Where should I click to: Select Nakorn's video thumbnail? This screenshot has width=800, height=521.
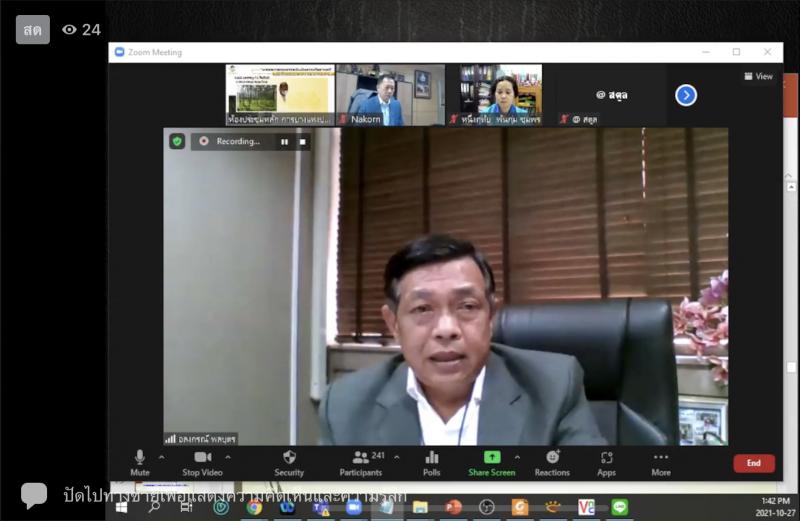[389, 95]
